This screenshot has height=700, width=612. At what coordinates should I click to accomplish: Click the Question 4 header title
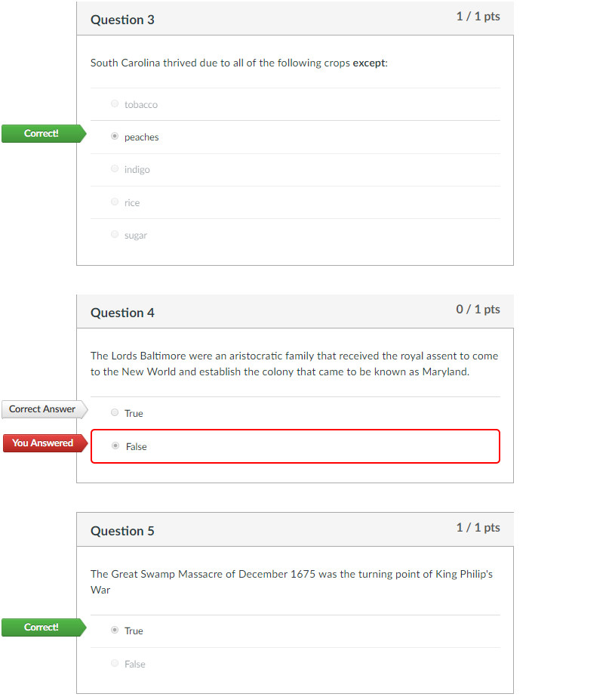[x=122, y=313]
